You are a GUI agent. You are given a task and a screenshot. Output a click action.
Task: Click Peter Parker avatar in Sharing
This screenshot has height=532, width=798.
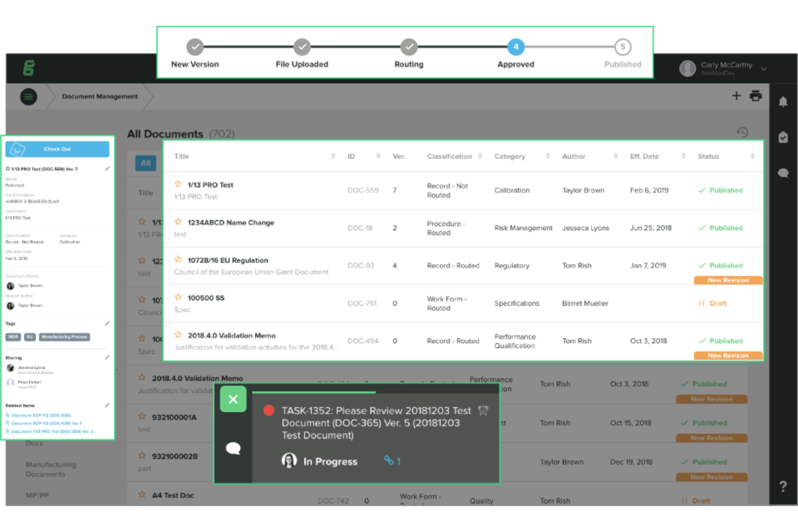coord(10,383)
